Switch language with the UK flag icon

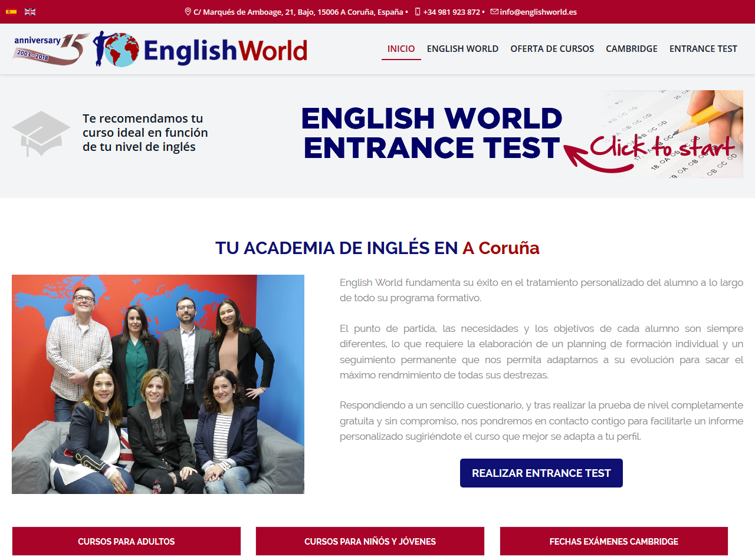point(30,12)
